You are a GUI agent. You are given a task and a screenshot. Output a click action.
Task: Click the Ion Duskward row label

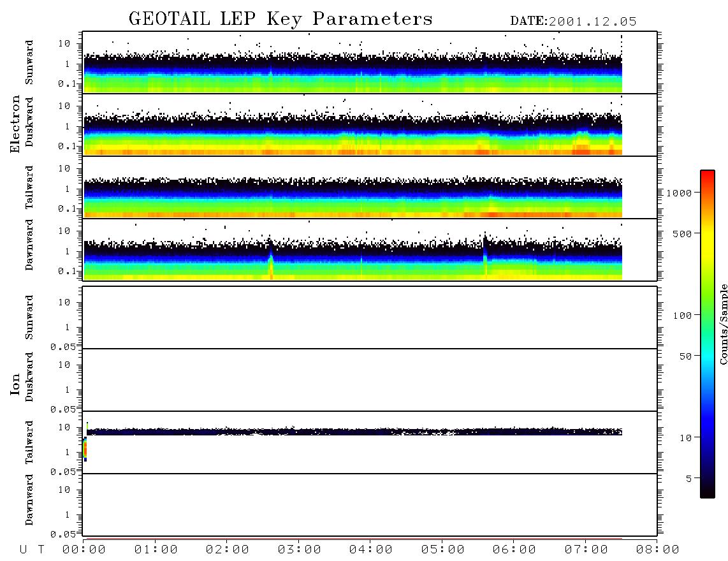[29, 377]
